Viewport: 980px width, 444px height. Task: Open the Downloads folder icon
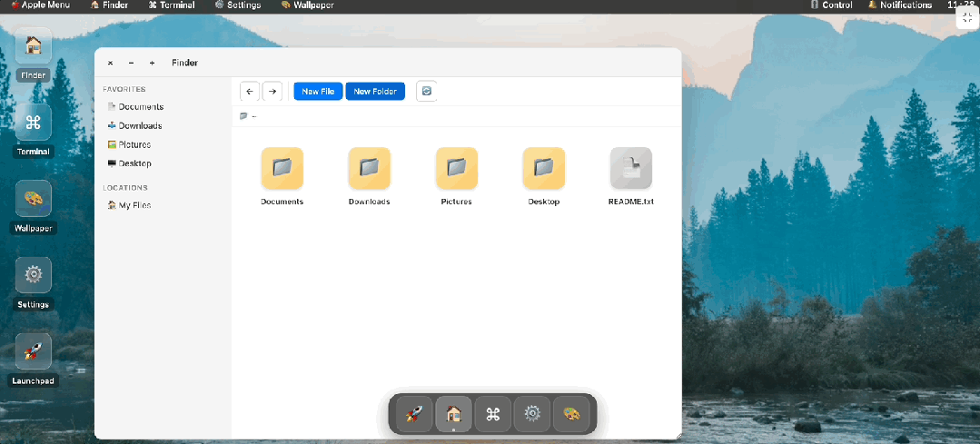coord(369,168)
